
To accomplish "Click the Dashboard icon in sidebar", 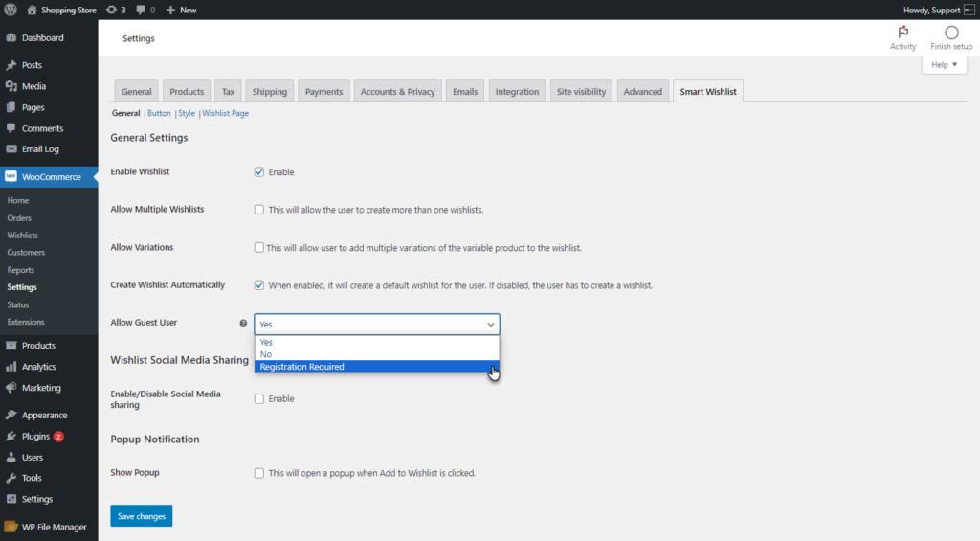I will click(x=11, y=38).
